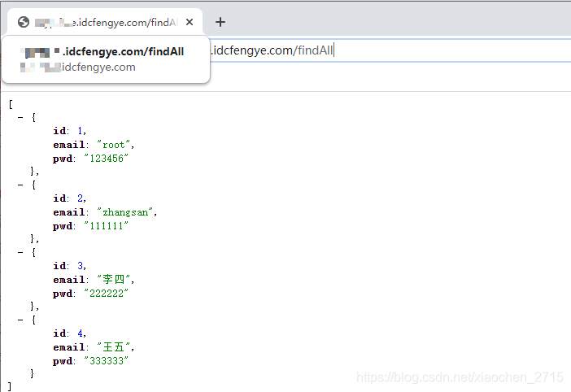
Task: Click the email value "李四"
Action: [114, 280]
